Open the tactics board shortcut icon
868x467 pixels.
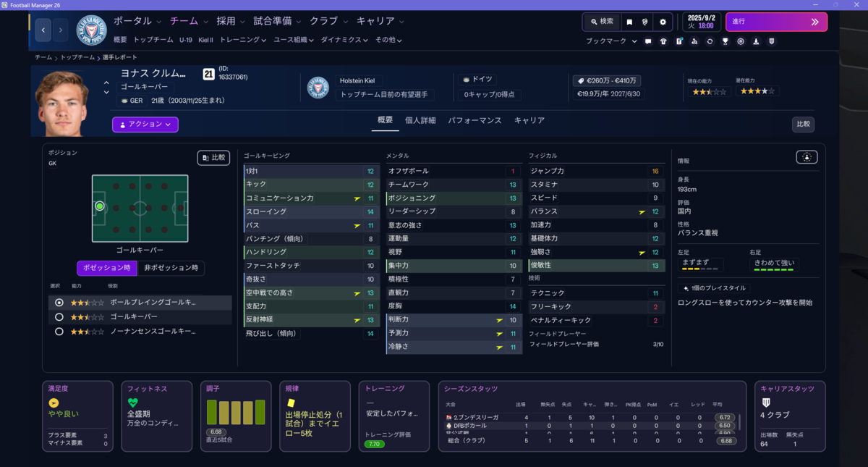coord(679,41)
